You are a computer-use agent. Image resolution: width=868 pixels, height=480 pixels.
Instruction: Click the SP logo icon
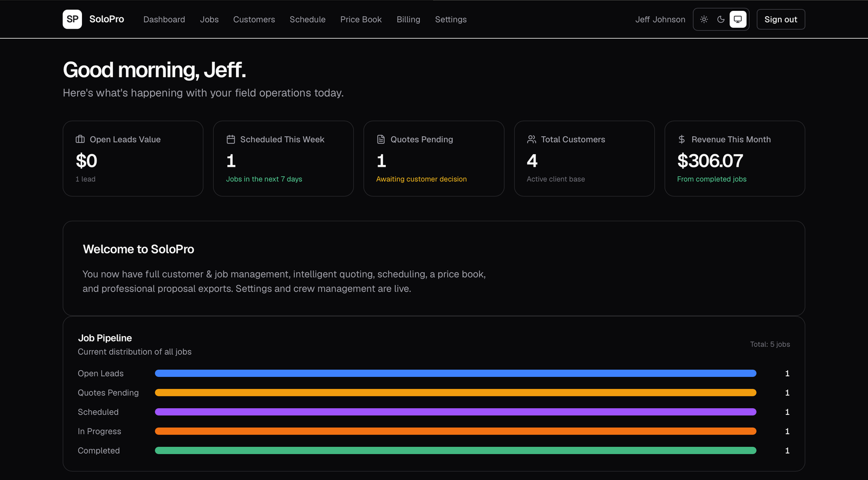pos(72,19)
